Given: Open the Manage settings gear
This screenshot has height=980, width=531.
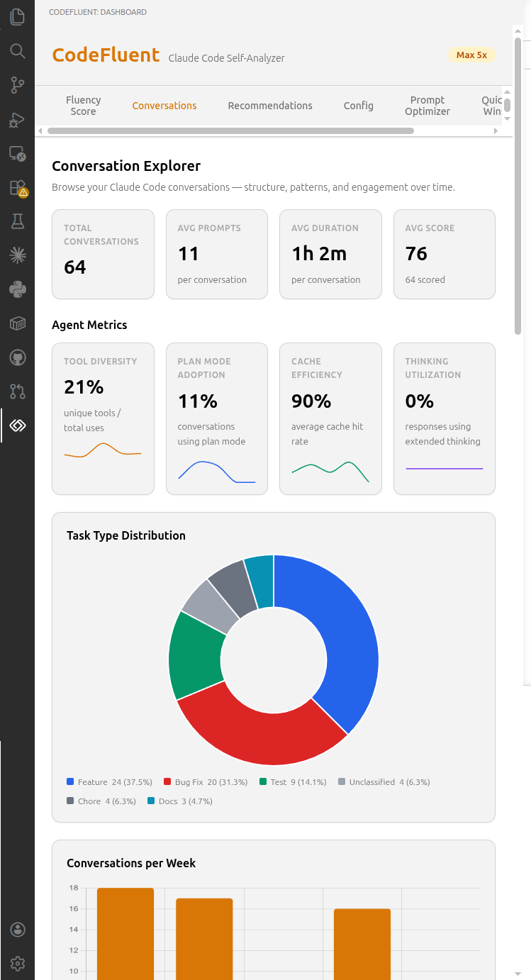Looking at the screenshot, I should [17, 964].
